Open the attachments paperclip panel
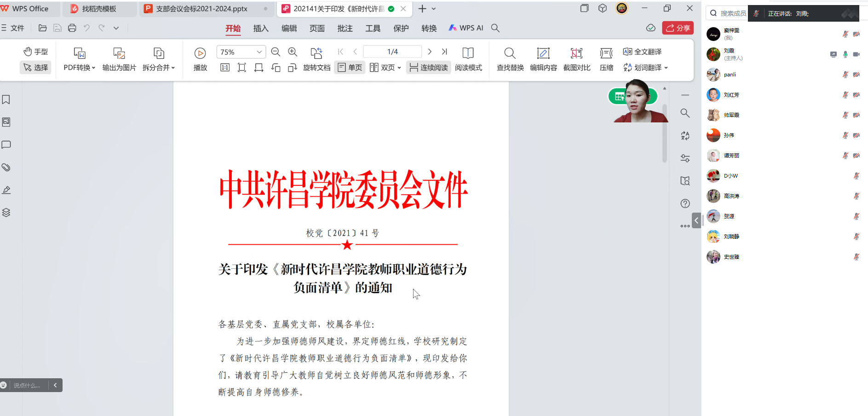The image size is (868, 416). pyautogui.click(x=6, y=168)
